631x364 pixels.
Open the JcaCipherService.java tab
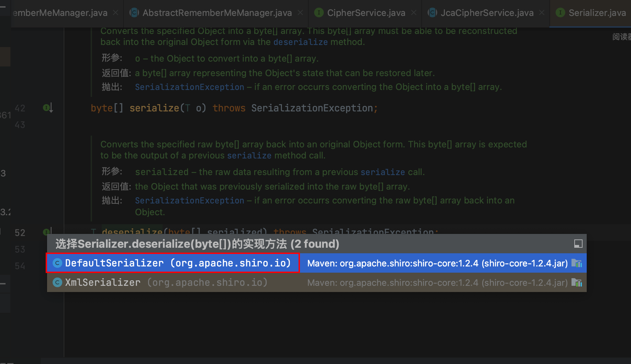click(x=487, y=13)
